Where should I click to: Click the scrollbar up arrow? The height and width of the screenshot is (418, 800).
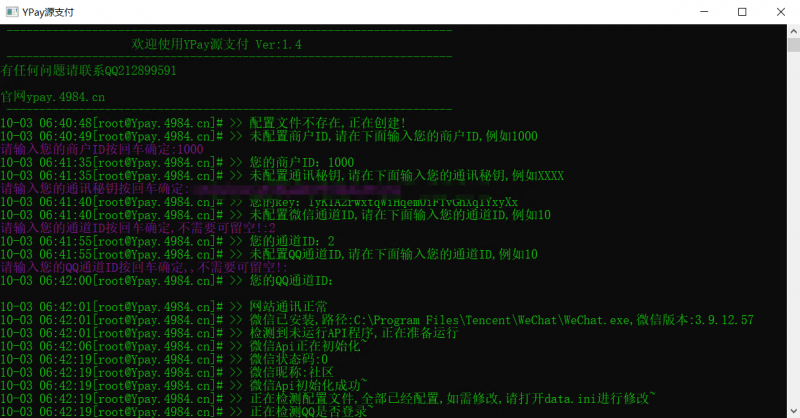pos(793,31)
